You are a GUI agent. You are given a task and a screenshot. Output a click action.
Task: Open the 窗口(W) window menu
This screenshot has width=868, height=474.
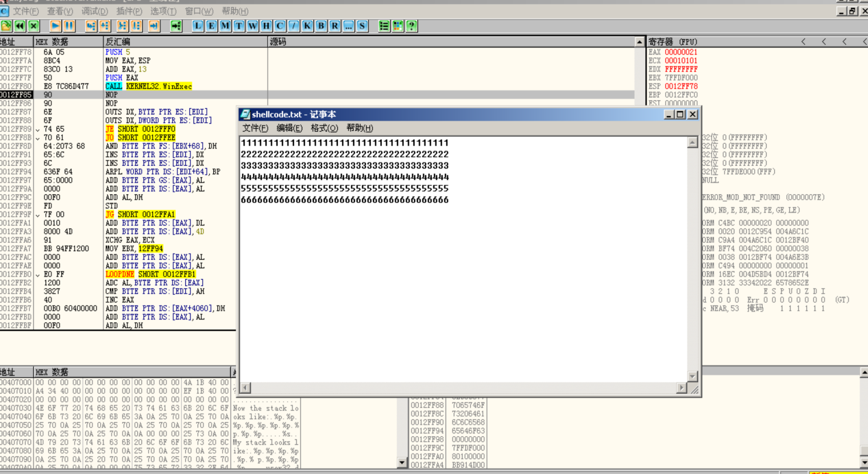pyautogui.click(x=199, y=11)
